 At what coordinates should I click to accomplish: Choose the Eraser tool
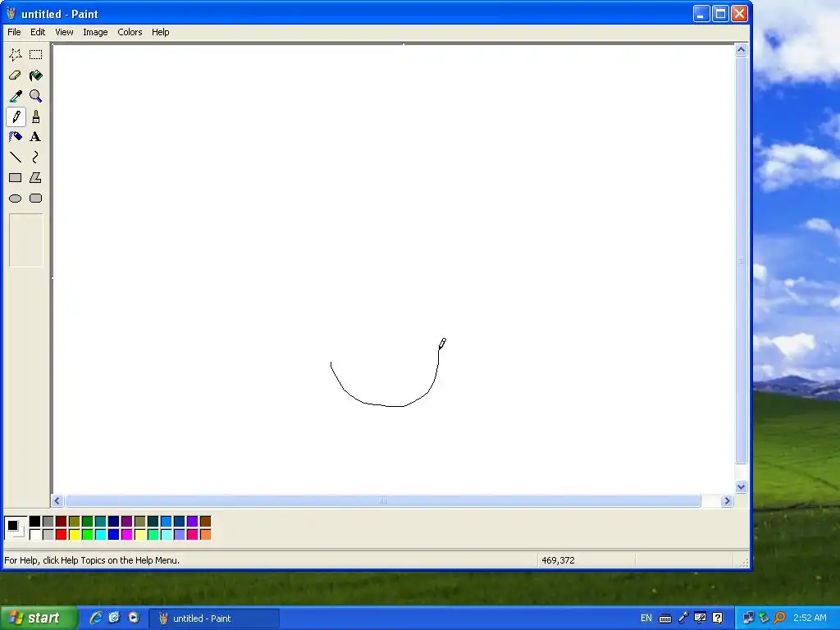pyautogui.click(x=16, y=75)
